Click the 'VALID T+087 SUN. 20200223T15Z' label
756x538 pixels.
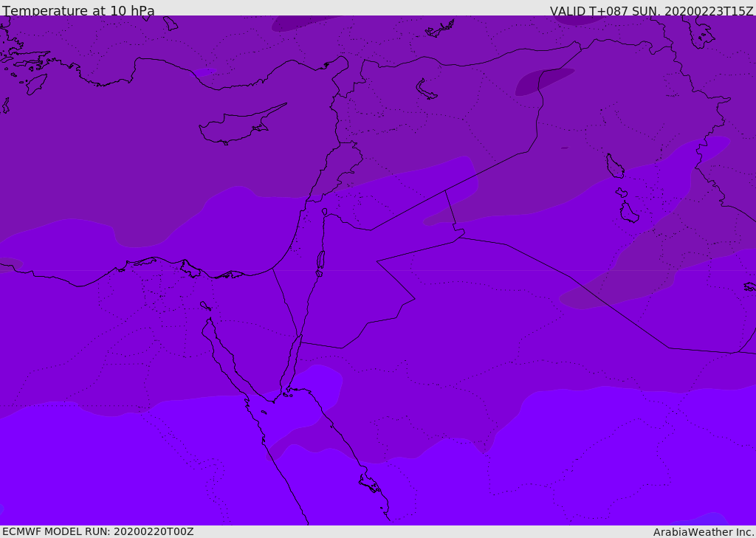(x=651, y=10)
